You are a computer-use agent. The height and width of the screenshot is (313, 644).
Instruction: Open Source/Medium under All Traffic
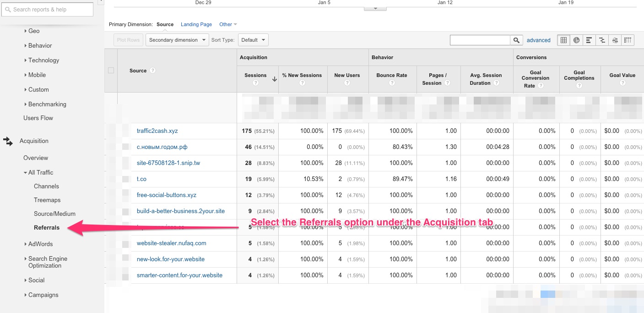(54, 214)
